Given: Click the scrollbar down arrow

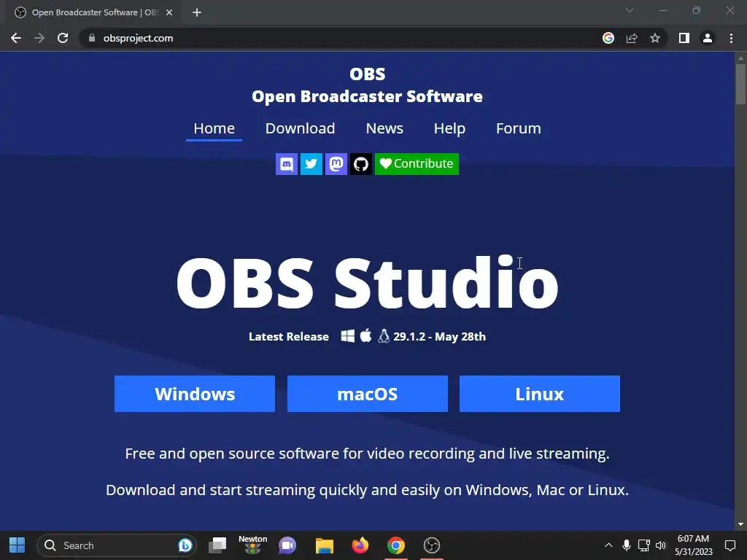Looking at the screenshot, I should coord(740,524).
